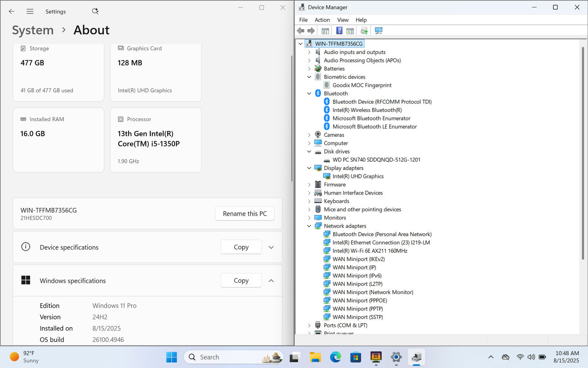Select Firmware category
The width and height of the screenshot is (588, 368).
pyautogui.click(x=335, y=185)
